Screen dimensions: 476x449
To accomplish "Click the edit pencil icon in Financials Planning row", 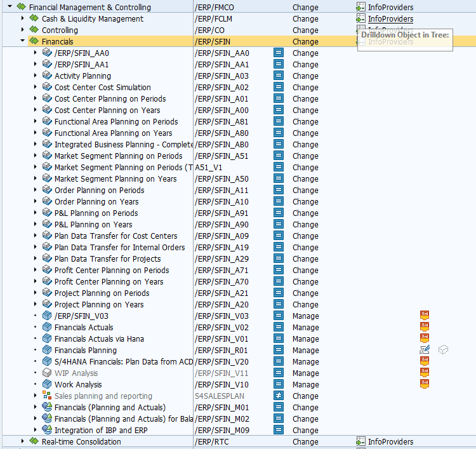I will click(x=425, y=350).
